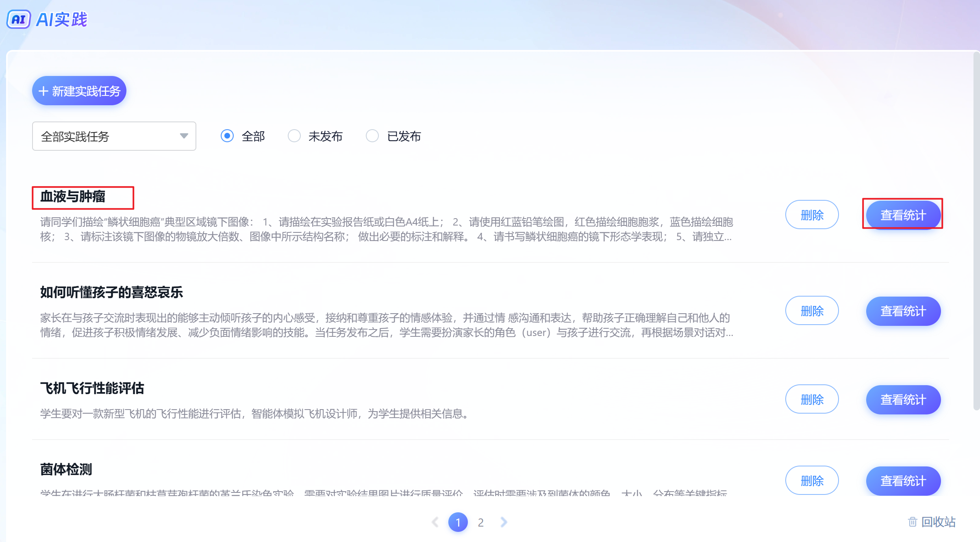
Task: Click the dropdown arrow beside 全部实践任务
Action: [x=184, y=136]
